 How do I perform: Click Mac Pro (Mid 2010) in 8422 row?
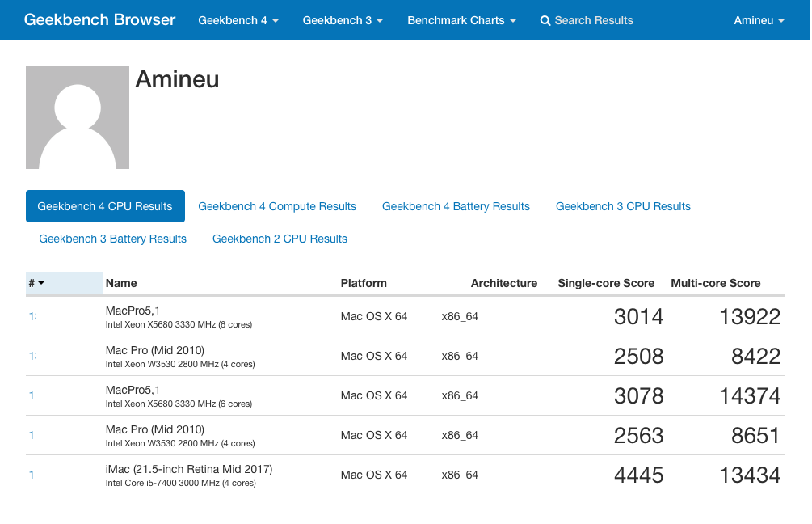pyautogui.click(x=155, y=350)
